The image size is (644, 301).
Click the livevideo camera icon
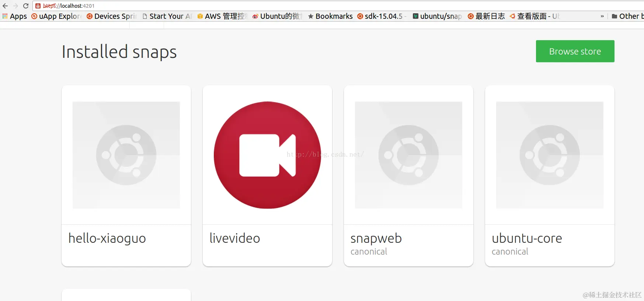(x=267, y=155)
